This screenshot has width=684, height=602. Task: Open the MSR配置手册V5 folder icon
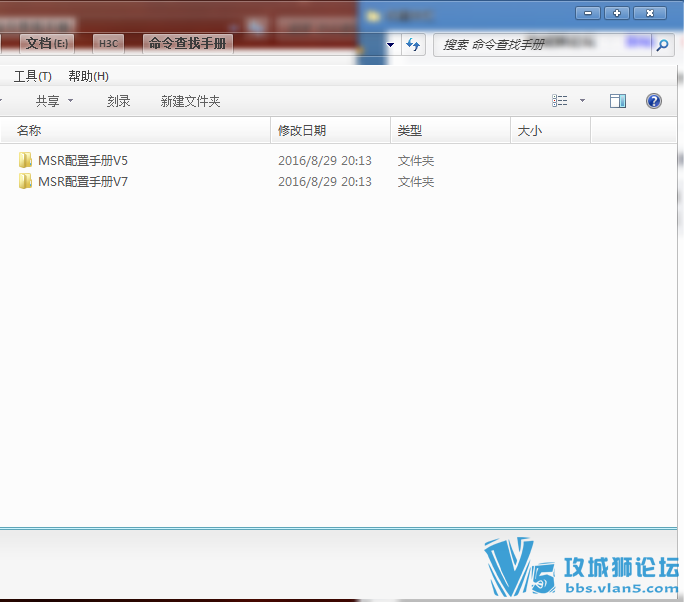tap(25, 160)
